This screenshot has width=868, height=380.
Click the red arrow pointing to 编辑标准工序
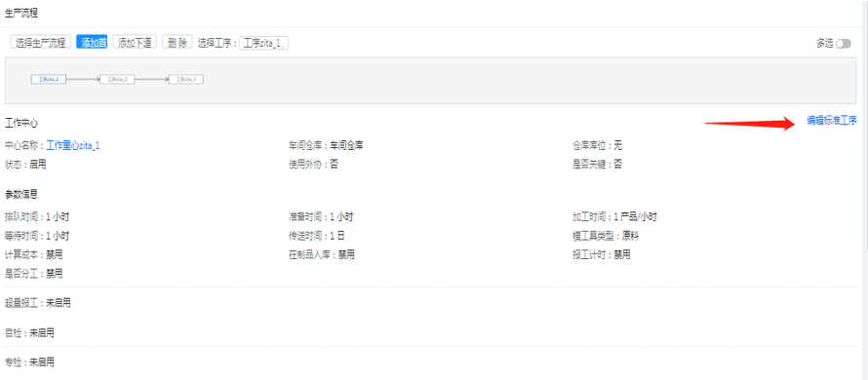coord(750,124)
